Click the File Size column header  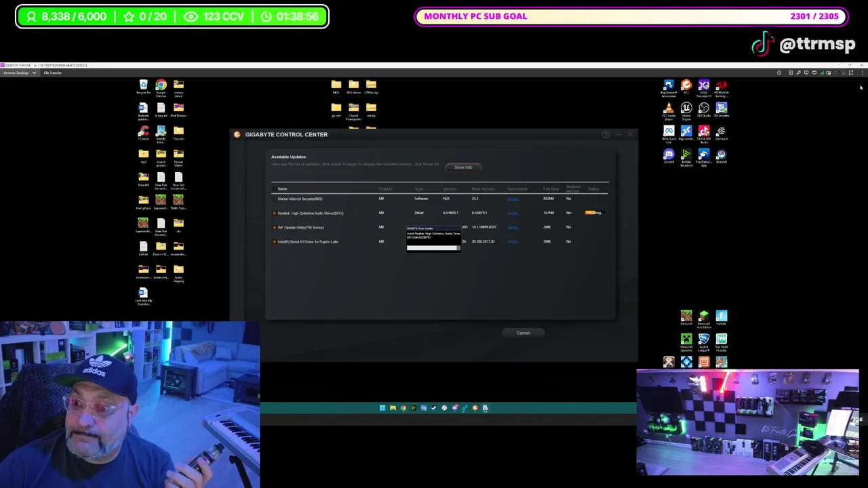(551, 188)
